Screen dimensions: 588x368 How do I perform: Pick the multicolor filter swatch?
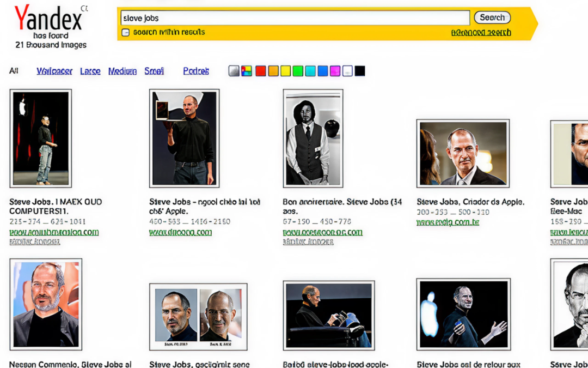[247, 71]
